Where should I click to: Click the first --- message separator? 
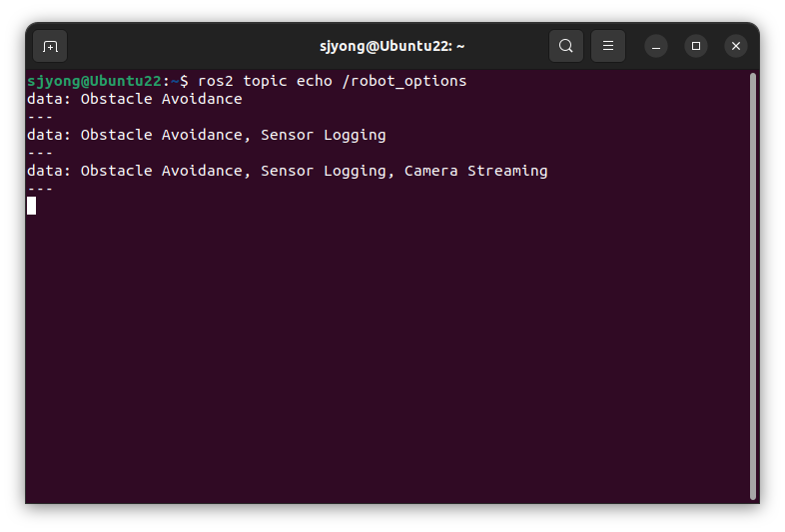click(40, 117)
